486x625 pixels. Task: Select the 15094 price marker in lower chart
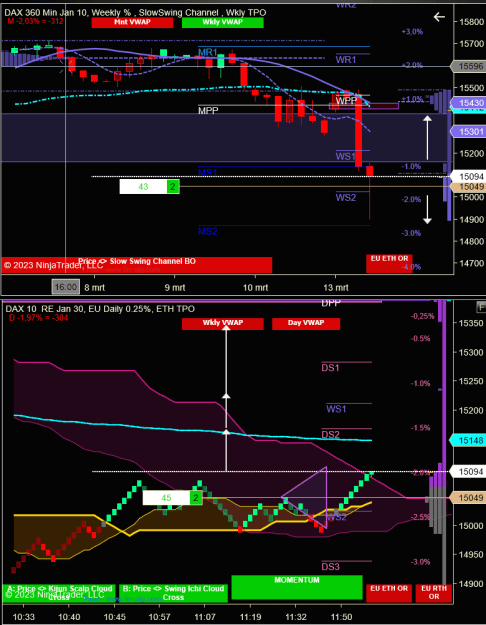468,472
